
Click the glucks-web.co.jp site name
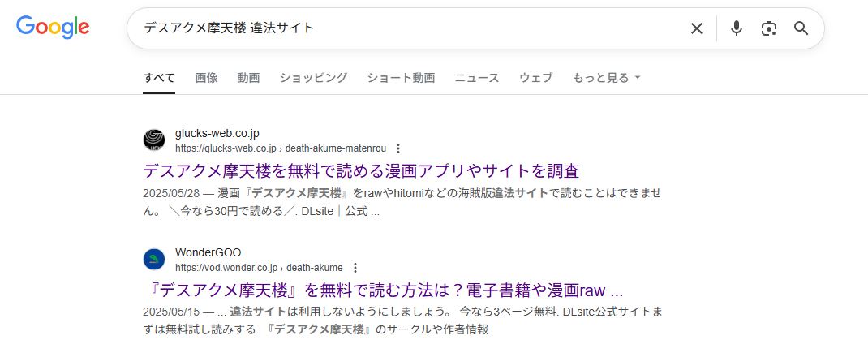[217, 133]
